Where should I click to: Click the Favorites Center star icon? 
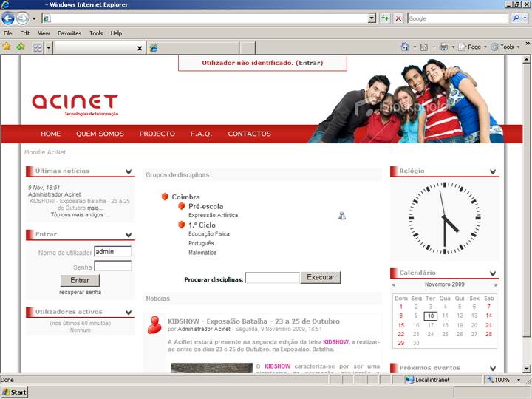coord(7,47)
